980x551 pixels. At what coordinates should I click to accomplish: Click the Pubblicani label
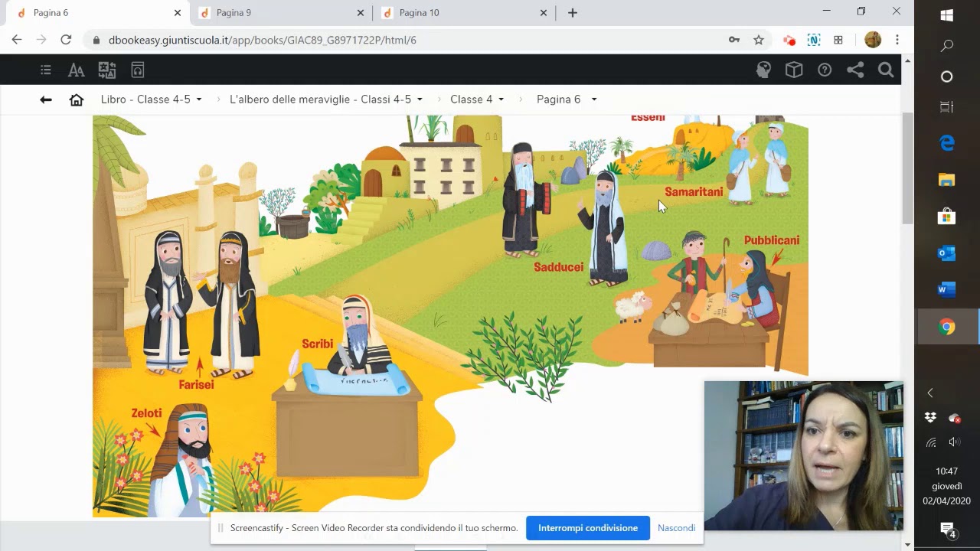point(772,240)
